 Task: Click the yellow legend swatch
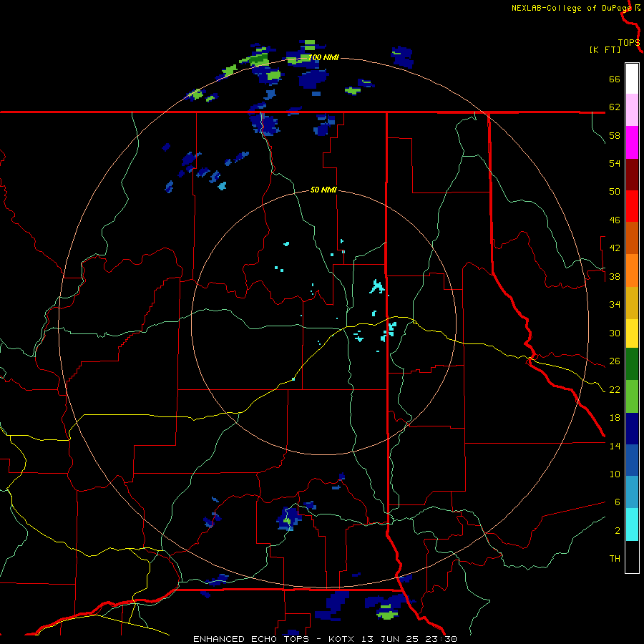pyautogui.click(x=632, y=333)
